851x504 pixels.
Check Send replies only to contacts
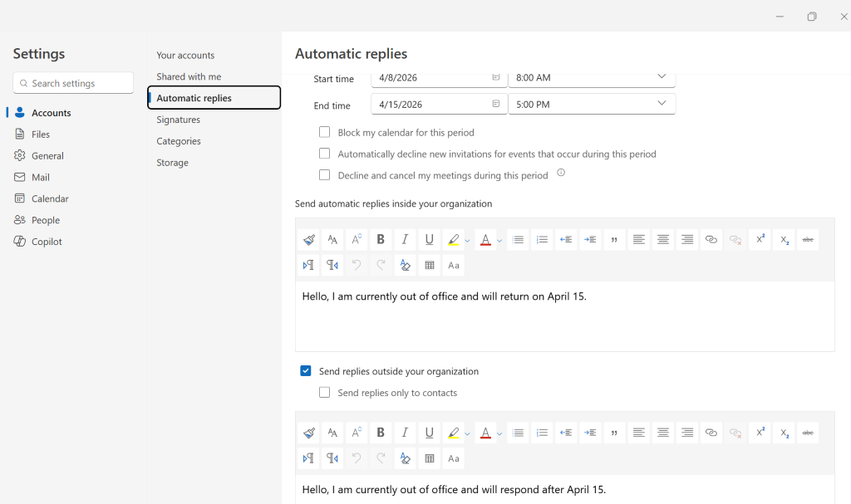coord(325,392)
